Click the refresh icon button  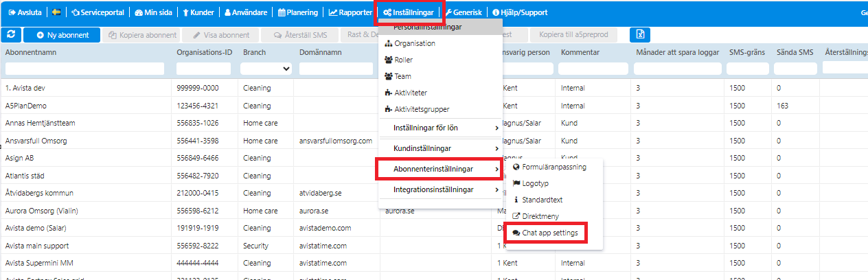tap(11, 34)
